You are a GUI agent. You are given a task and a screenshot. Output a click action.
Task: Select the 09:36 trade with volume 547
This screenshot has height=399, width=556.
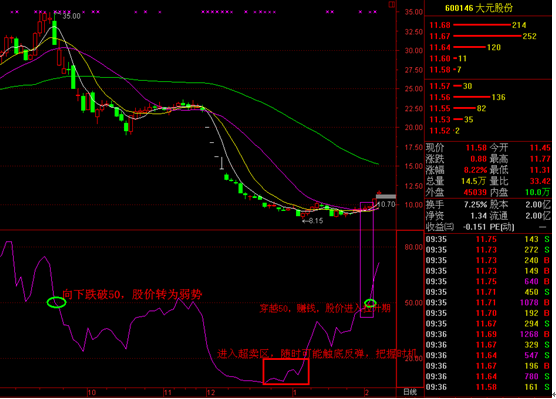488,355
